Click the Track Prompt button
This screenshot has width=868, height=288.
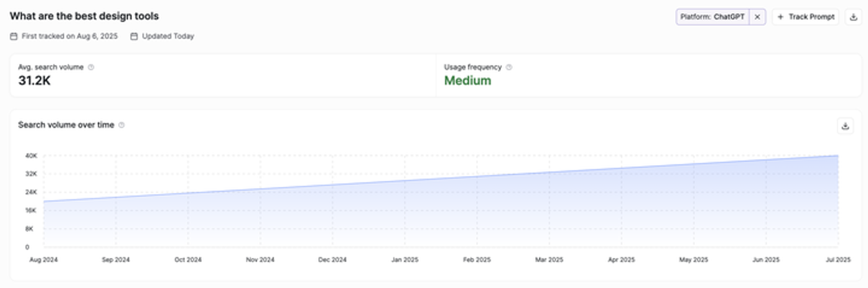(805, 17)
